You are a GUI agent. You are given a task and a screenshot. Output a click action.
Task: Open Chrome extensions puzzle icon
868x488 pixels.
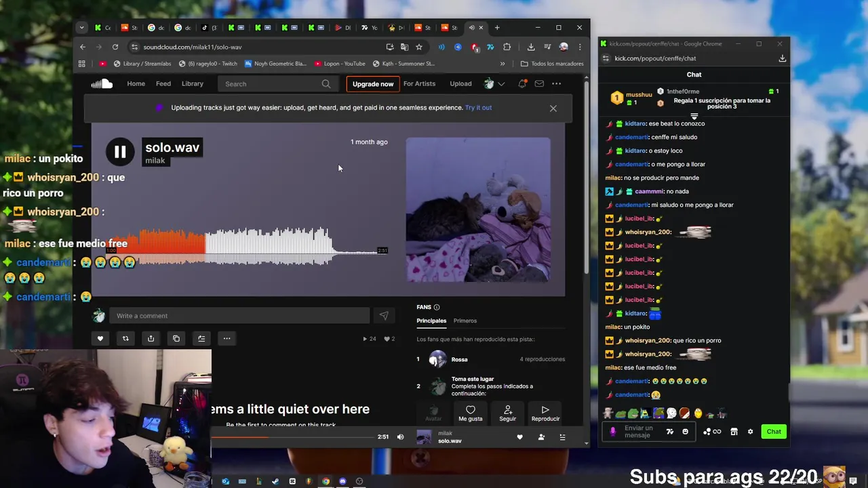point(507,47)
